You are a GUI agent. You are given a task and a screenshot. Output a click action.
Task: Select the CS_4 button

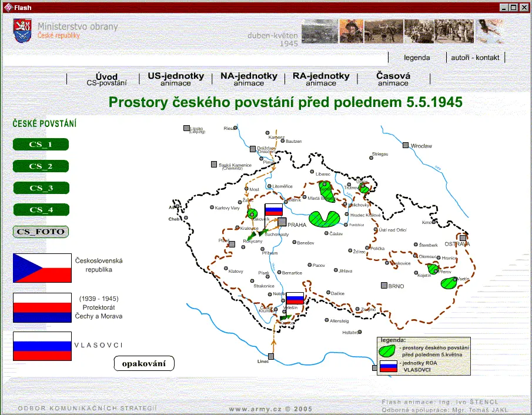click(x=41, y=210)
